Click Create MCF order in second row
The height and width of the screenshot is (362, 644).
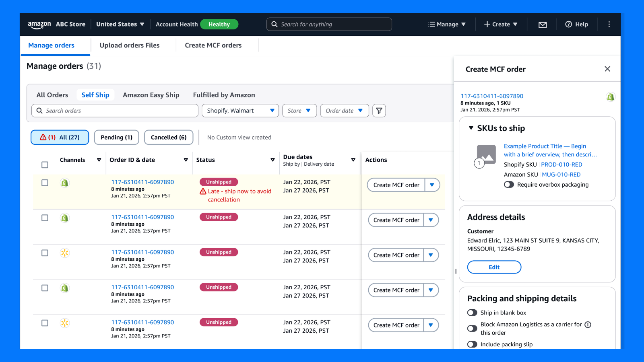(396, 220)
